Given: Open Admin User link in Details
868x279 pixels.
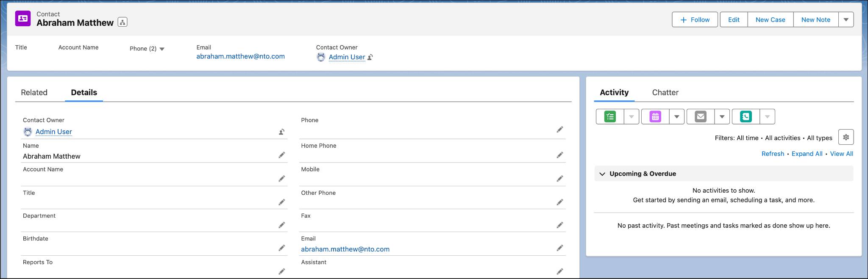Looking at the screenshot, I should click(x=54, y=132).
